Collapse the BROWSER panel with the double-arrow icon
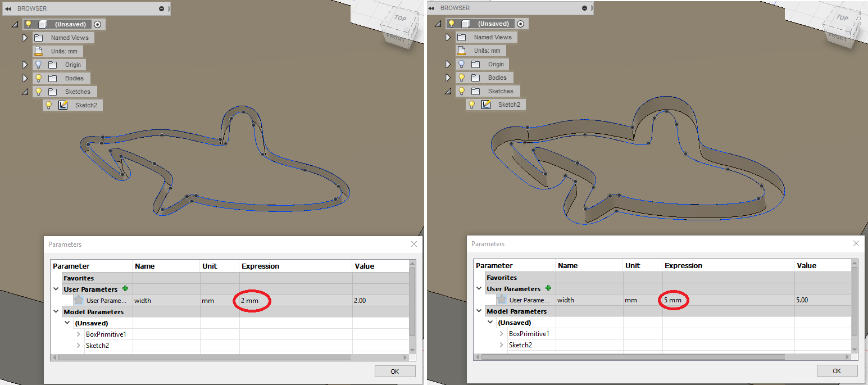 [x=7, y=8]
